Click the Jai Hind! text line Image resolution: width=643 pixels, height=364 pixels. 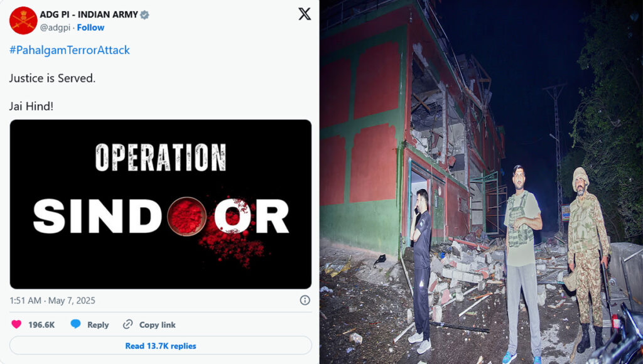tap(31, 106)
